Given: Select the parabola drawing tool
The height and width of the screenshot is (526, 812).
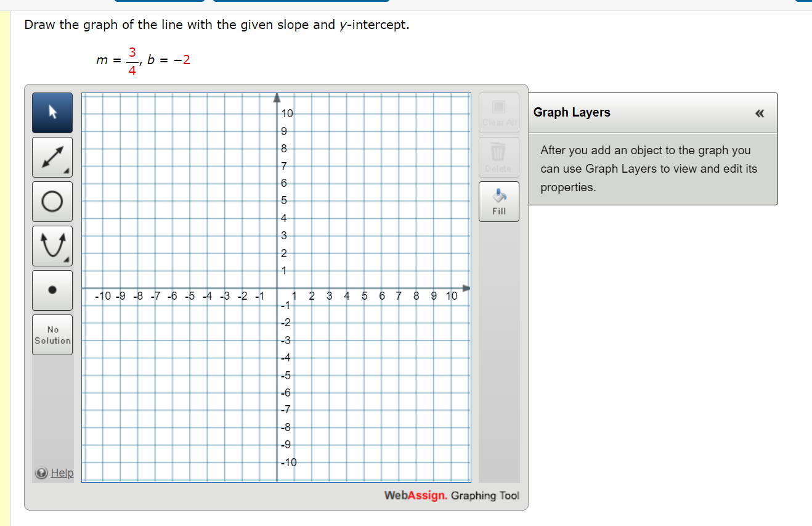Looking at the screenshot, I should pyautogui.click(x=52, y=245).
